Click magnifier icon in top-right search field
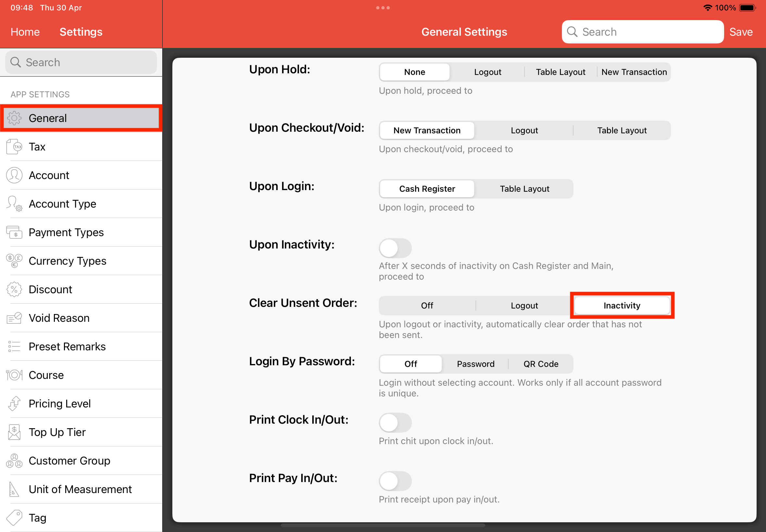Image resolution: width=766 pixels, height=532 pixels. [x=572, y=32]
